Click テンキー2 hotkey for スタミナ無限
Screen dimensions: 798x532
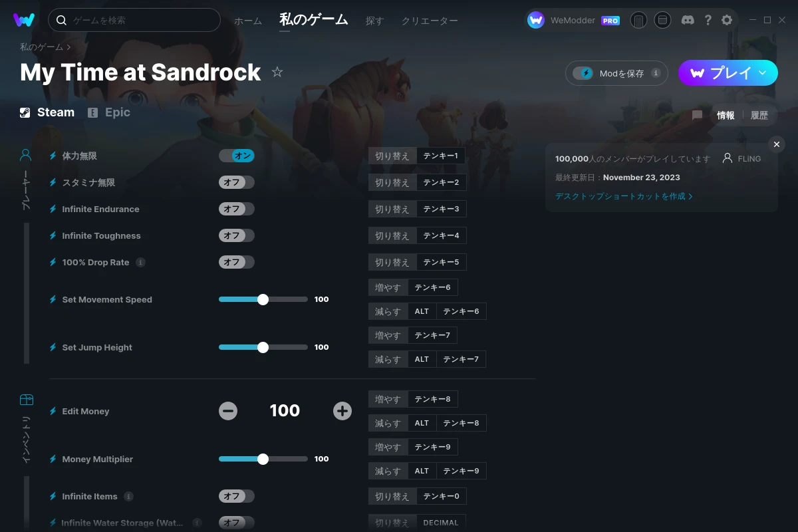(x=441, y=182)
